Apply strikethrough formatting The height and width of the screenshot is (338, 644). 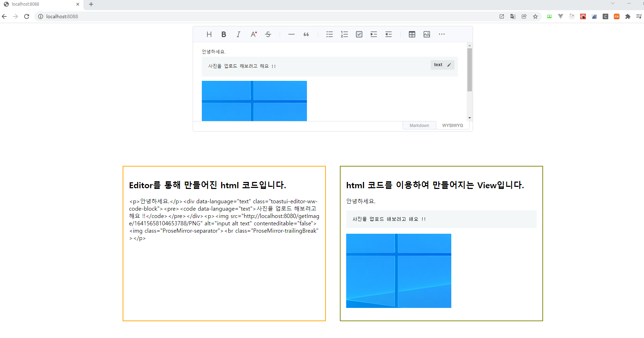click(268, 34)
